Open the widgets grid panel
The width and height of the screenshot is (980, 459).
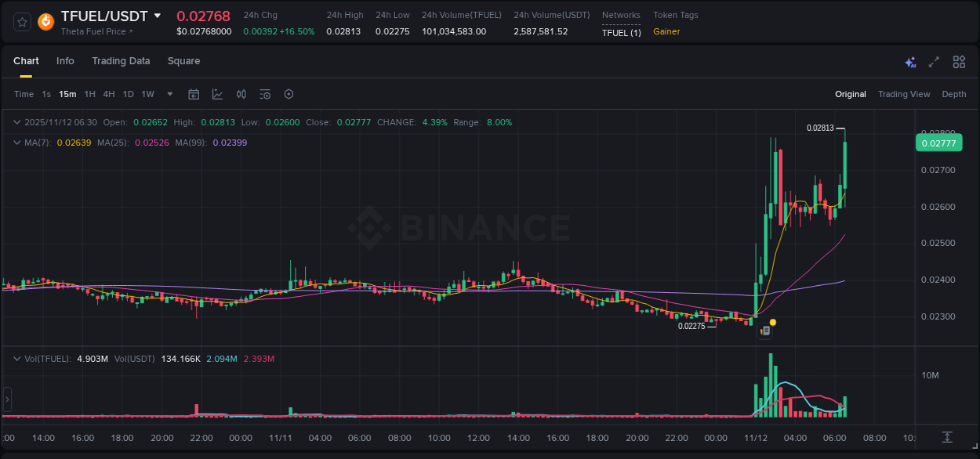[958, 61]
